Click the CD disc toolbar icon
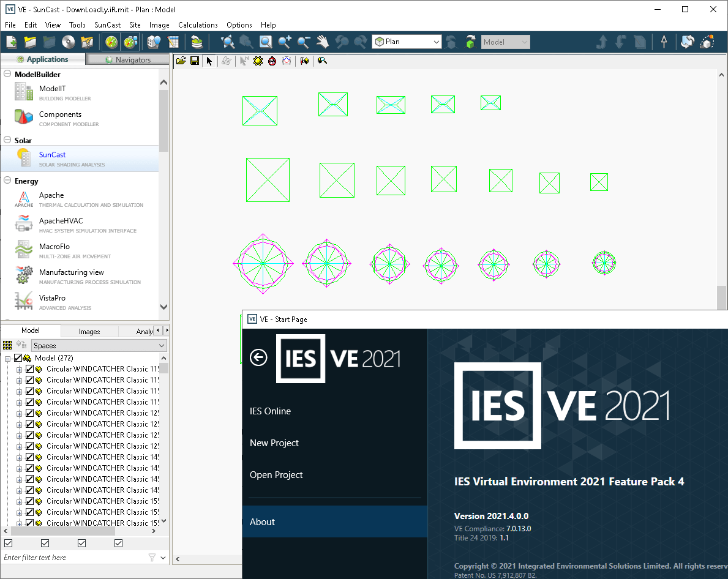 click(68, 42)
